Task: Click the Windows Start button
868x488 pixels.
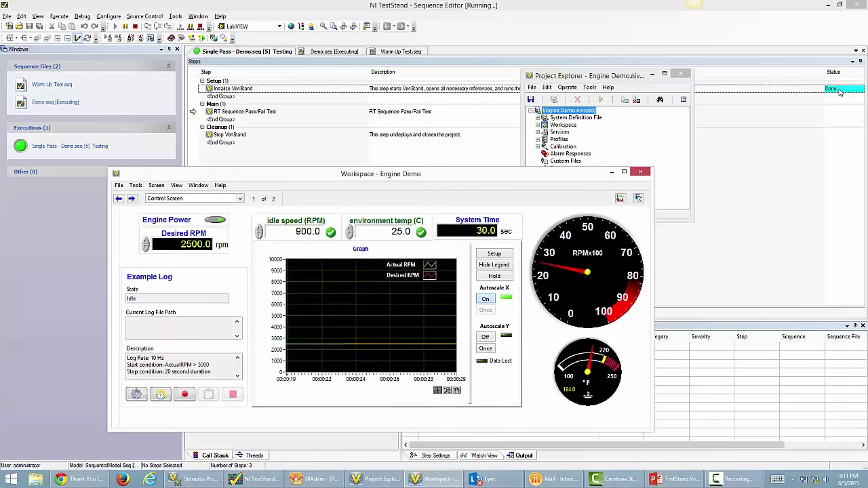Action: [12, 479]
